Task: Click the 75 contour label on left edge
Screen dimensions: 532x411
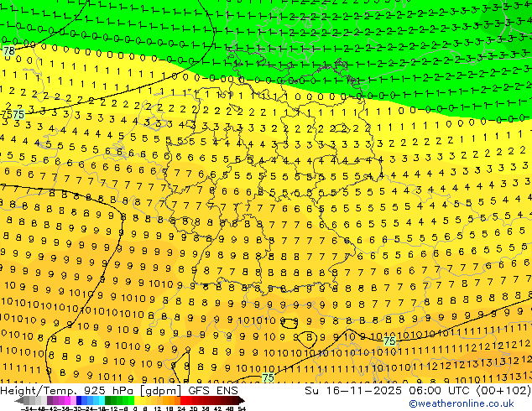Action: click(18, 115)
